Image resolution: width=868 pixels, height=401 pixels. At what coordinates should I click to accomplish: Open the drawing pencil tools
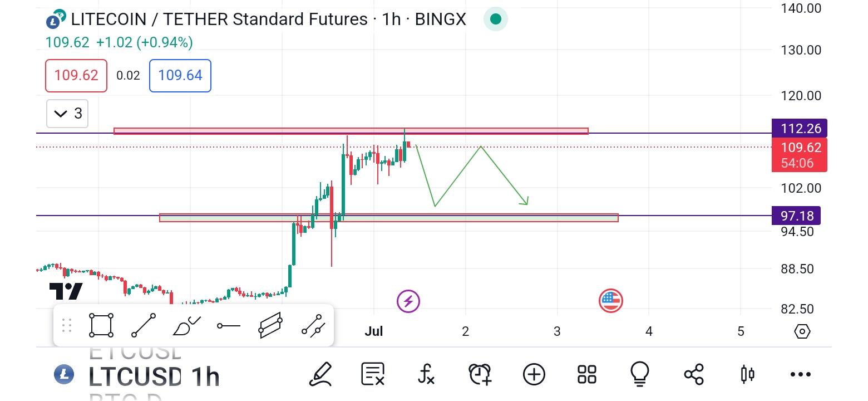321,374
